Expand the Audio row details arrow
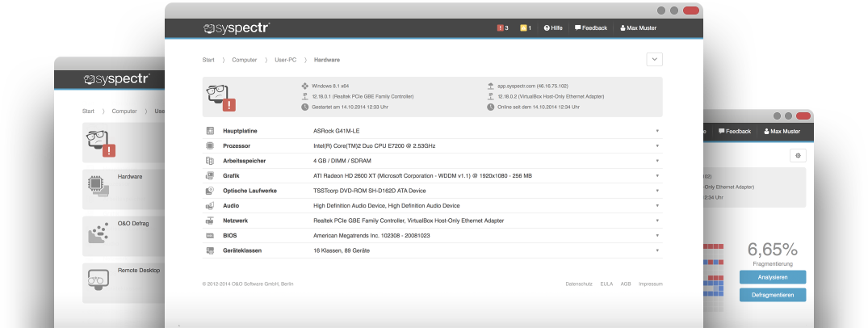Image resolution: width=868 pixels, height=328 pixels. coord(657,206)
